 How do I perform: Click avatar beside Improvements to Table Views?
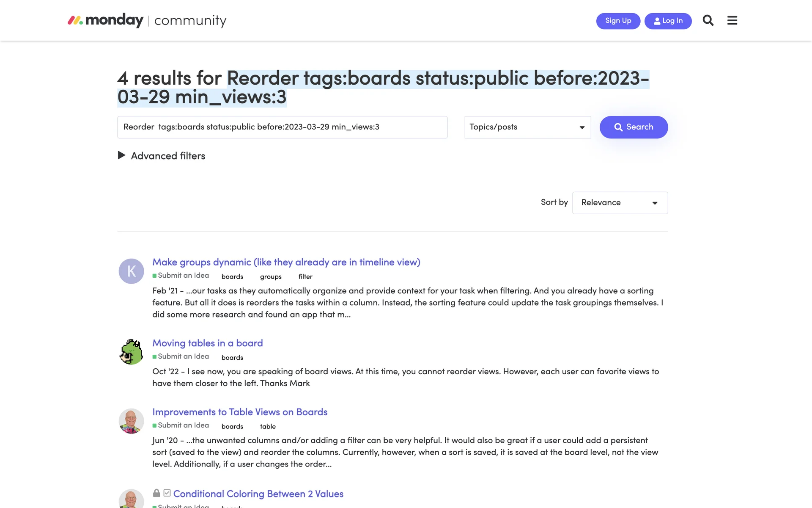pos(131,421)
